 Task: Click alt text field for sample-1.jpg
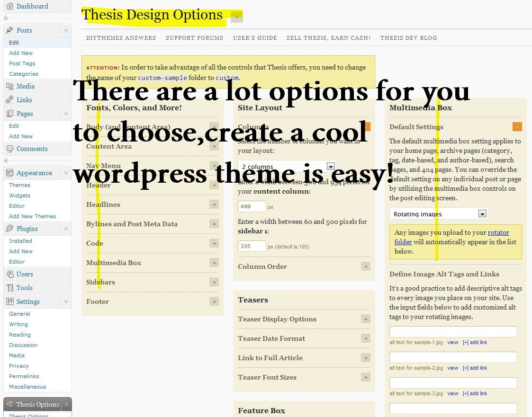(x=453, y=332)
